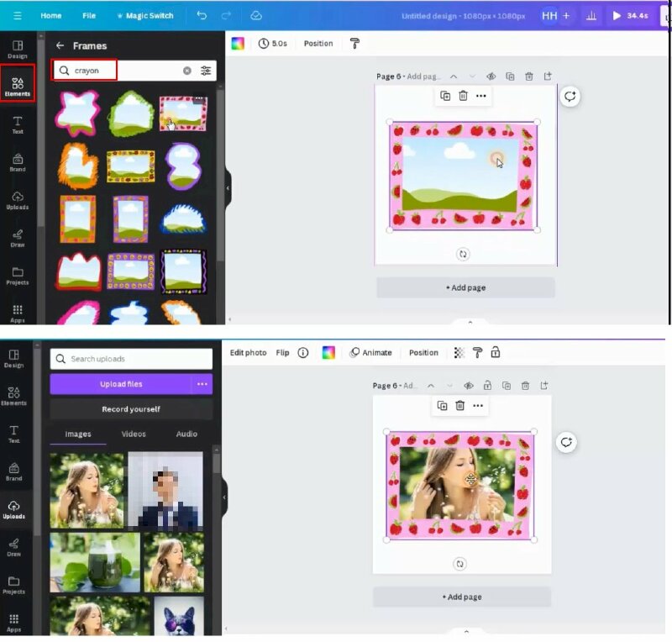This screenshot has height=642, width=672.
Task: Click the cloud save status icon
Action: [x=256, y=15]
